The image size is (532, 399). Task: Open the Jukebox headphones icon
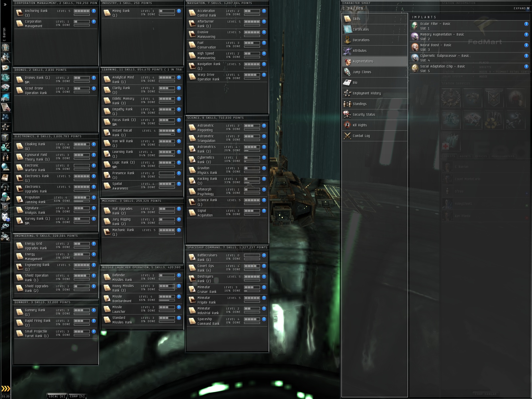[x=5, y=187]
